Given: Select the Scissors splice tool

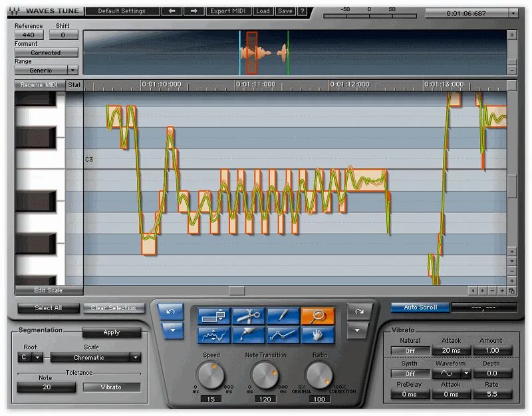Looking at the screenshot, I should 247,315.
